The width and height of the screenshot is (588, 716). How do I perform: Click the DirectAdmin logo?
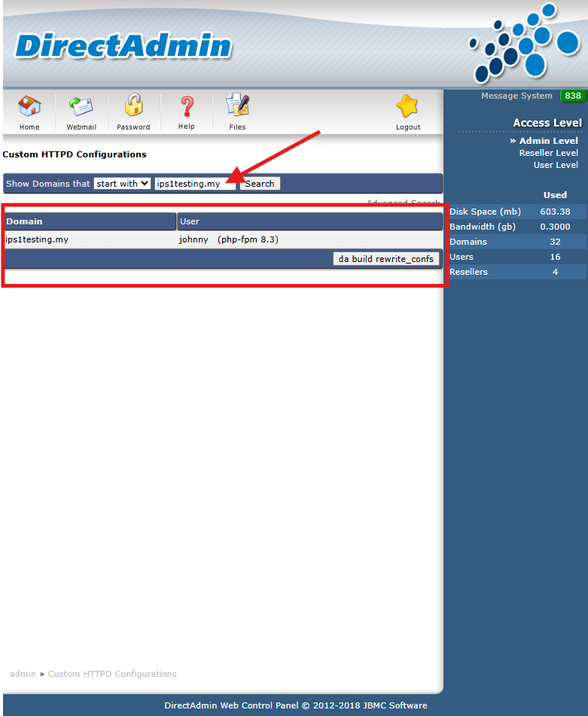point(123,46)
